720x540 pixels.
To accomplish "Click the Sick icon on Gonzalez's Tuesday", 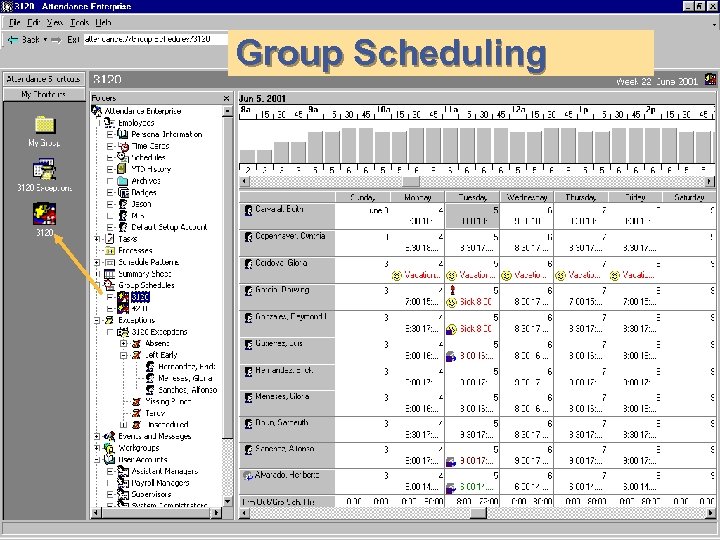I will pos(451,329).
